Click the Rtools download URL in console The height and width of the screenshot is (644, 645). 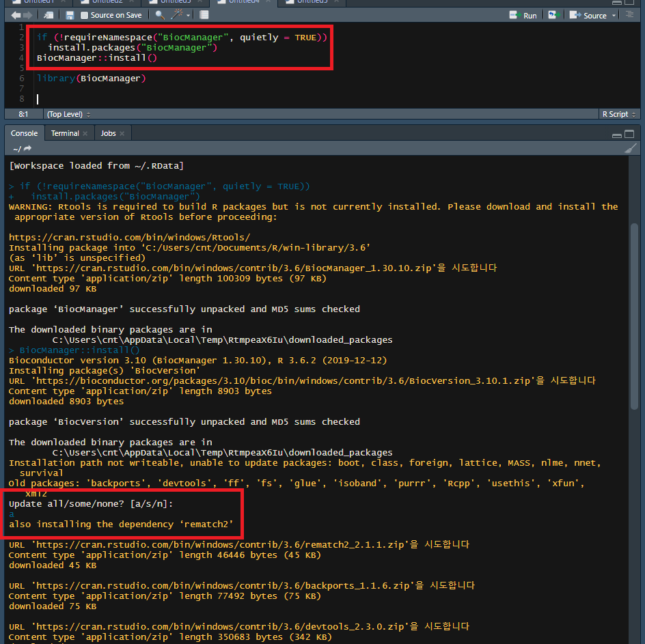[129, 237]
